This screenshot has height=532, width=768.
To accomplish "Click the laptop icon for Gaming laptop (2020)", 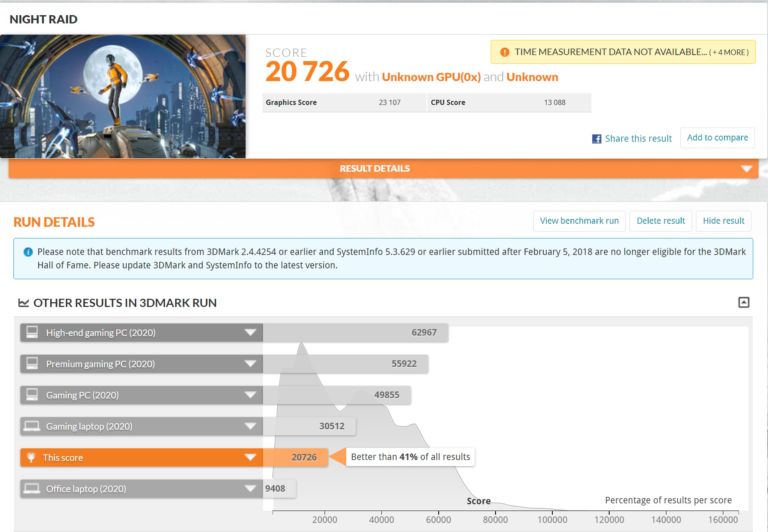I will pyautogui.click(x=32, y=426).
